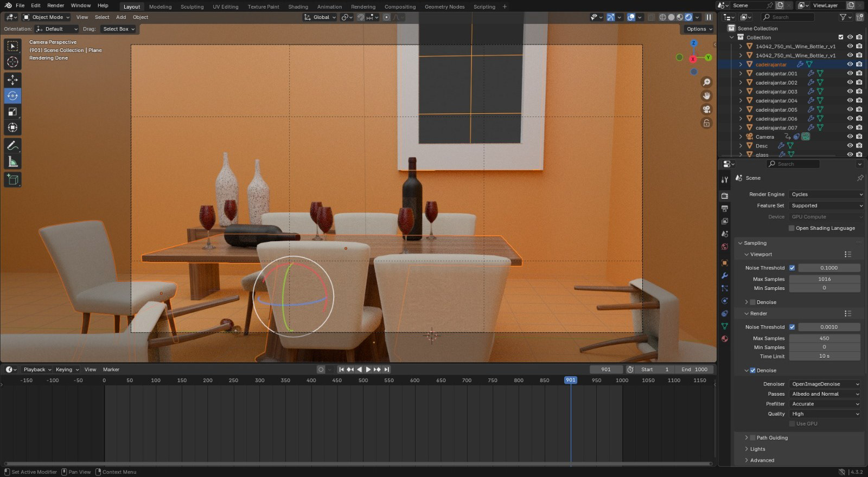Enable the Path Guiding checkbox
The image size is (868, 477).
tap(752, 438)
